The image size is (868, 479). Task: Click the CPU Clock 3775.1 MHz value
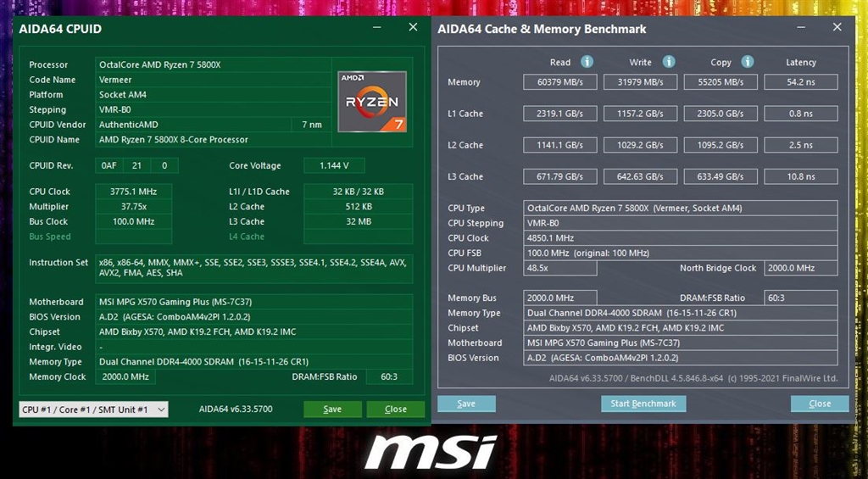click(x=133, y=192)
